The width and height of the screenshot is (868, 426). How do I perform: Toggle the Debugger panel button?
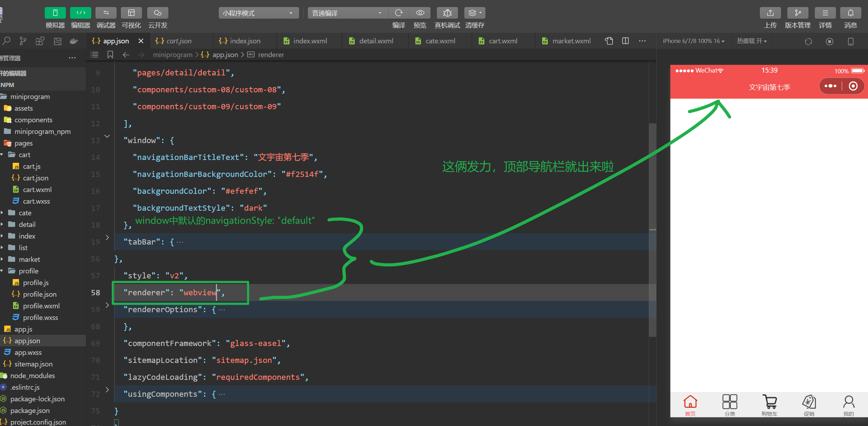click(x=106, y=13)
